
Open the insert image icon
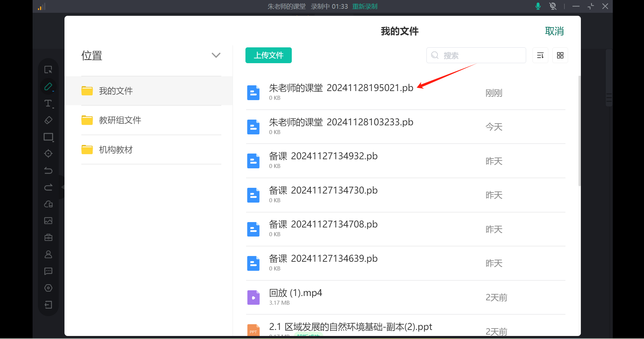[48, 221]
